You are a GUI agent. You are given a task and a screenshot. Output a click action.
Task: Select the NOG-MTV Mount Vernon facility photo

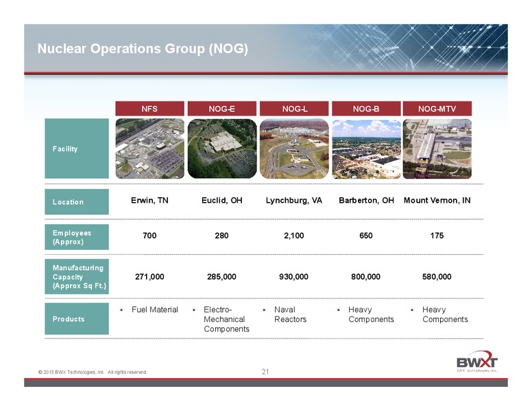(437, 149)
